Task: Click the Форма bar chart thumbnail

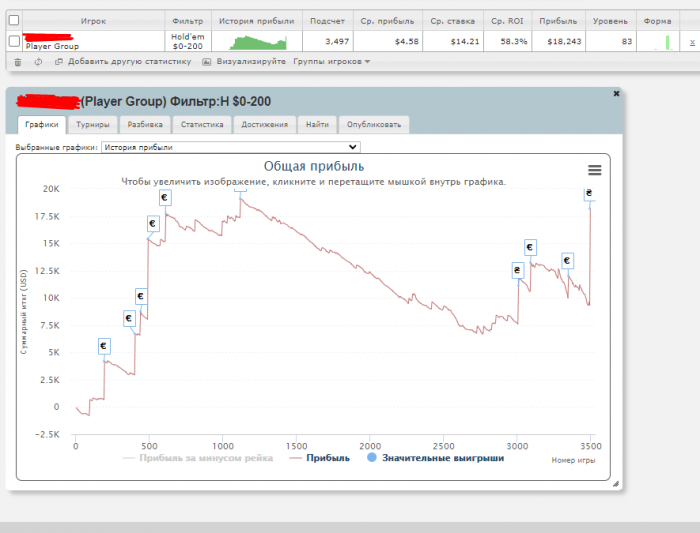Action: pos(662,42)
